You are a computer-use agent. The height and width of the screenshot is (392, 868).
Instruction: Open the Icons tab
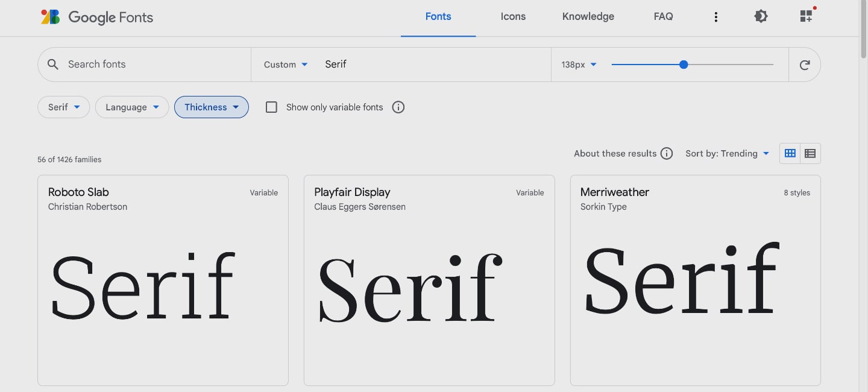coord(513,17)
